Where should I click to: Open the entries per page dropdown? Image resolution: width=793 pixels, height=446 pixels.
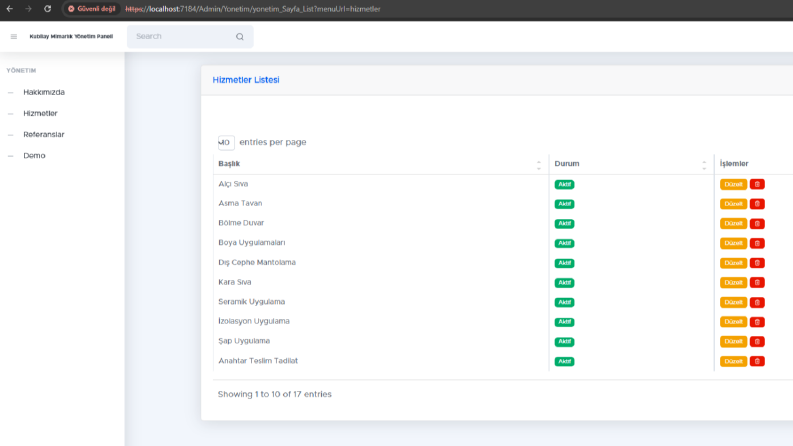coord(226,143)
